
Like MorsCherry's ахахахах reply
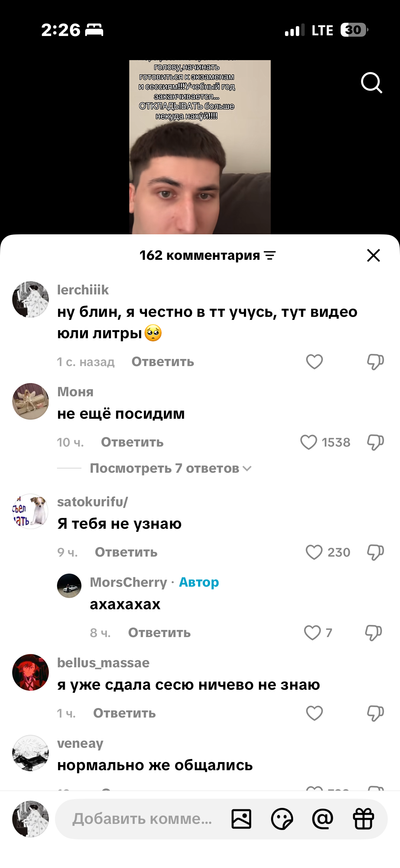click(312, 633)
